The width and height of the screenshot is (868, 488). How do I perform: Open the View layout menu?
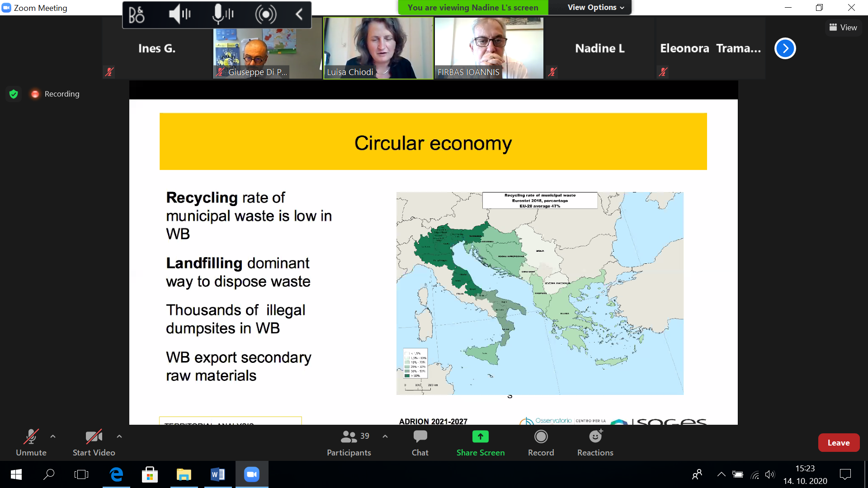(843, 28)
